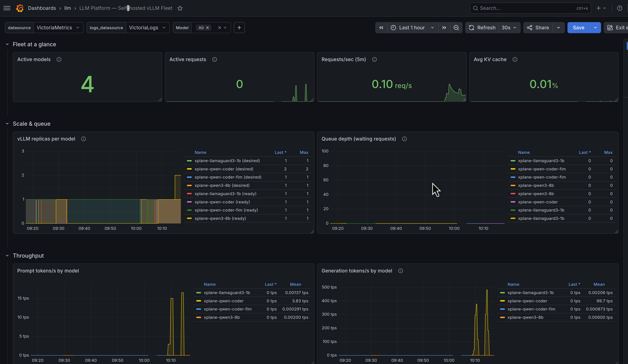Change color of xplane-qwen-coder prompt series
The height and width of the screenshot is (364, 628).
[198, 301]
